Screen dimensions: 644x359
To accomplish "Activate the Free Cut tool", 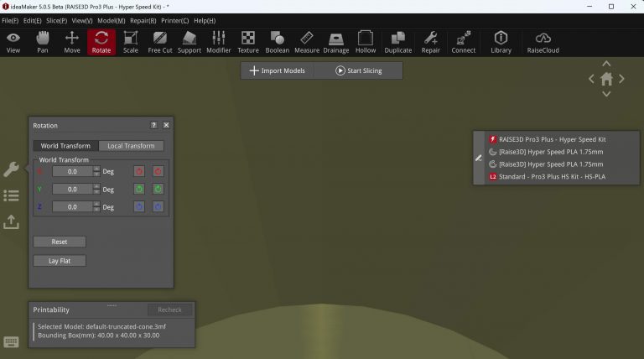I will pos(159,41).
